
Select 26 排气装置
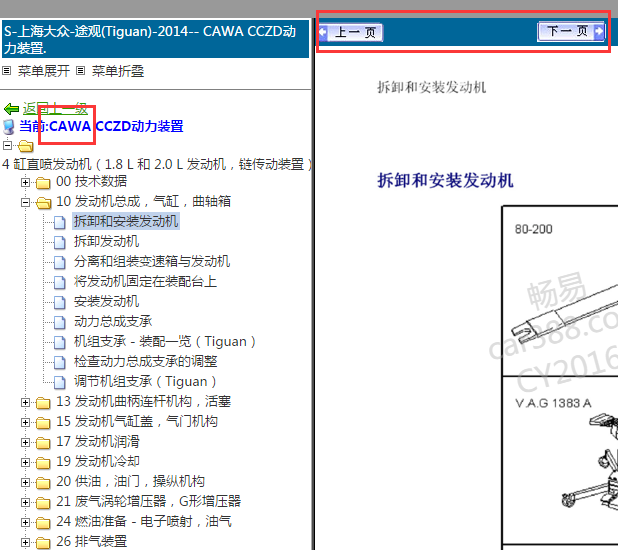tap(91, 541)
